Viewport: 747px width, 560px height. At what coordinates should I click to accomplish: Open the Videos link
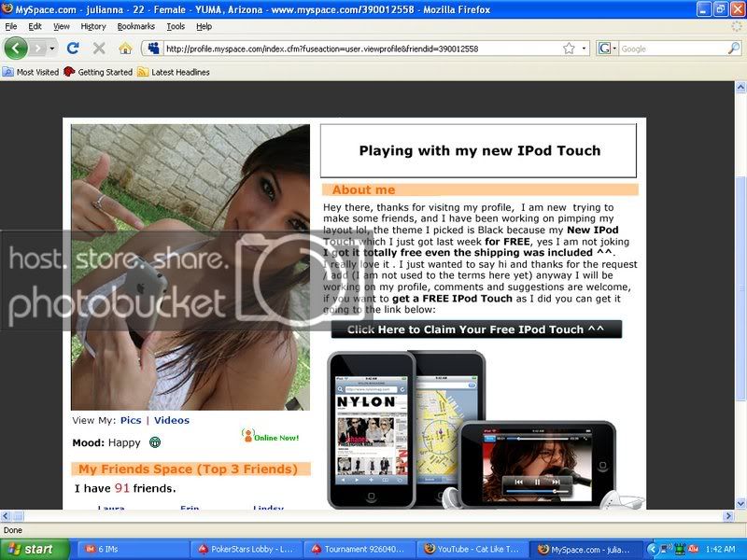tap(172, 420)
